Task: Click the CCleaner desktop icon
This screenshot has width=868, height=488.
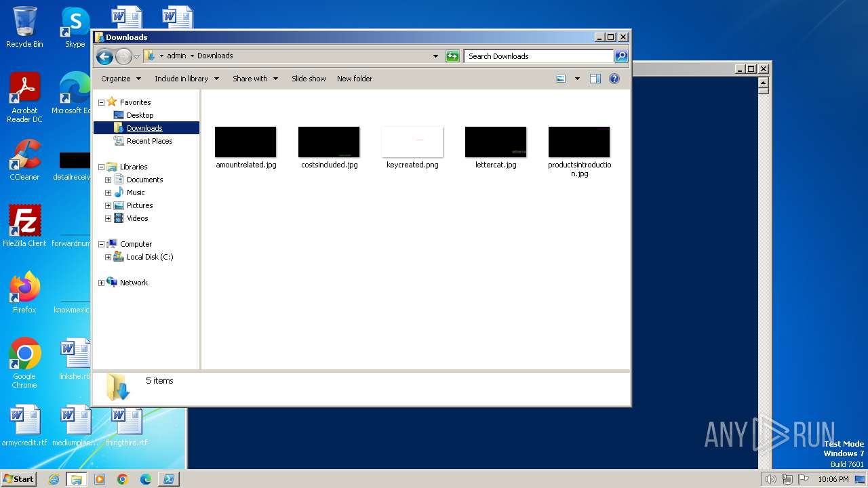Action: [24, 160]
